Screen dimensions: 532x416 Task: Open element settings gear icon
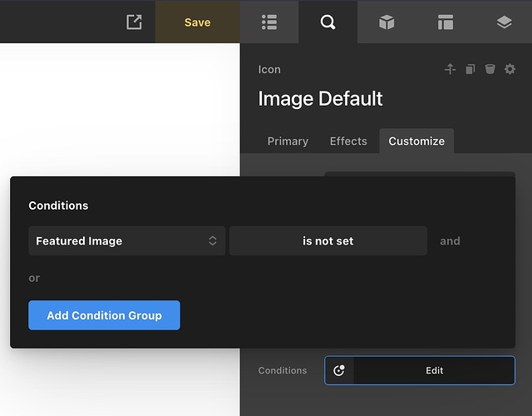click(x=510, y=69)
